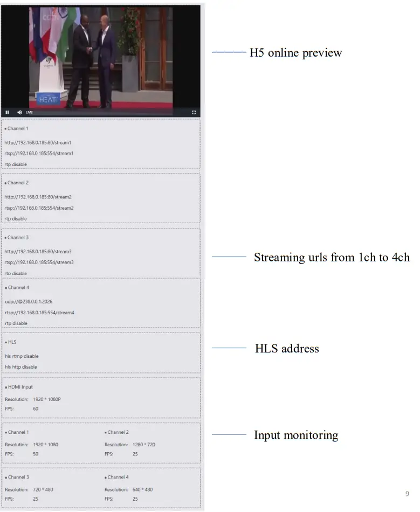Select rtsp://192.168.0.185:554/stream3 URL
This screenshot has height=512, width=420.
tap(39, 262)
